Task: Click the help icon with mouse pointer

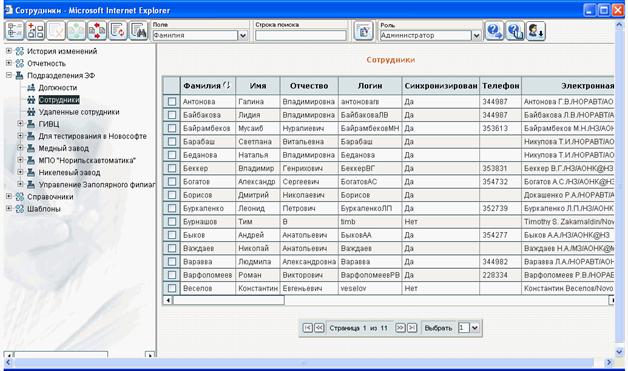Action: point(515,31)
